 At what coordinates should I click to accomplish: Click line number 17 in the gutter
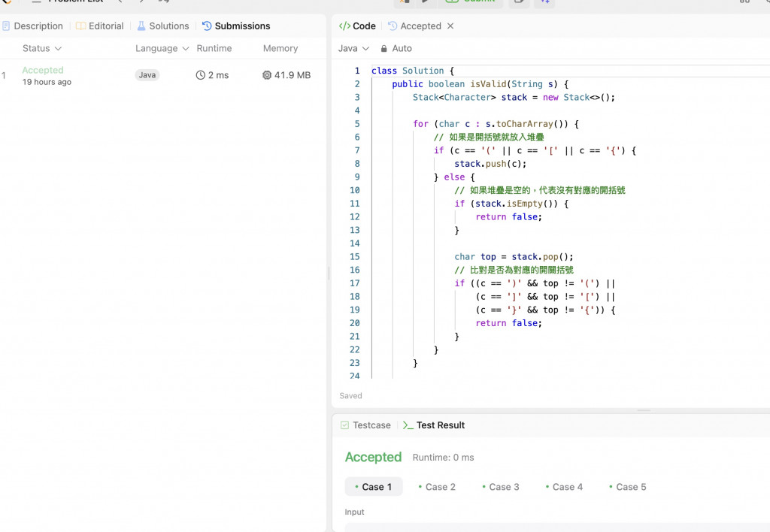coord(355,283)
